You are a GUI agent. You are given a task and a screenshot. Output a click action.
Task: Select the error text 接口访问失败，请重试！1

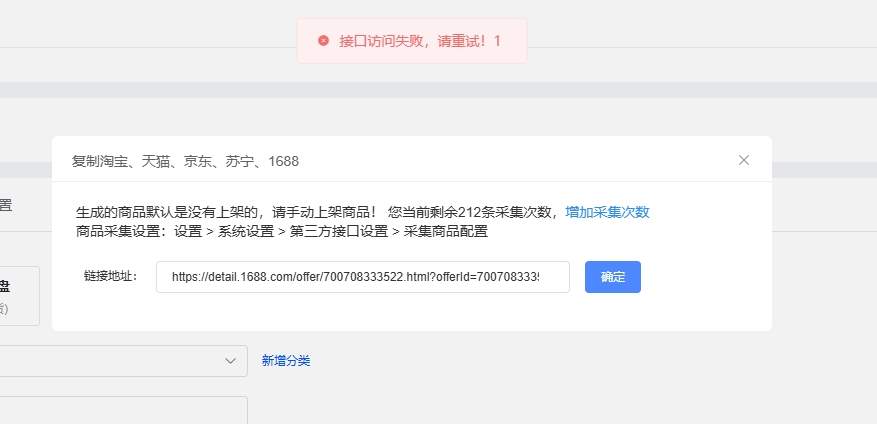419,41
